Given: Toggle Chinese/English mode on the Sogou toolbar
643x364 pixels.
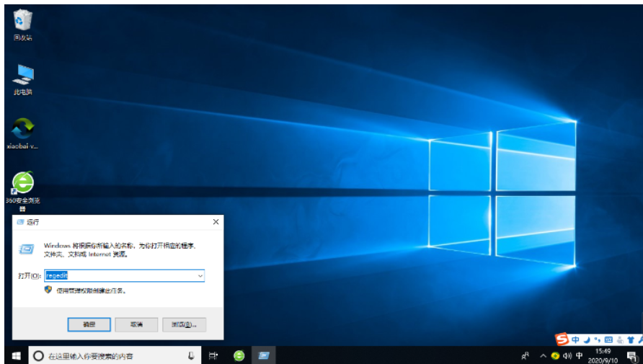Looking at the screenshot, I should (575, 339).
